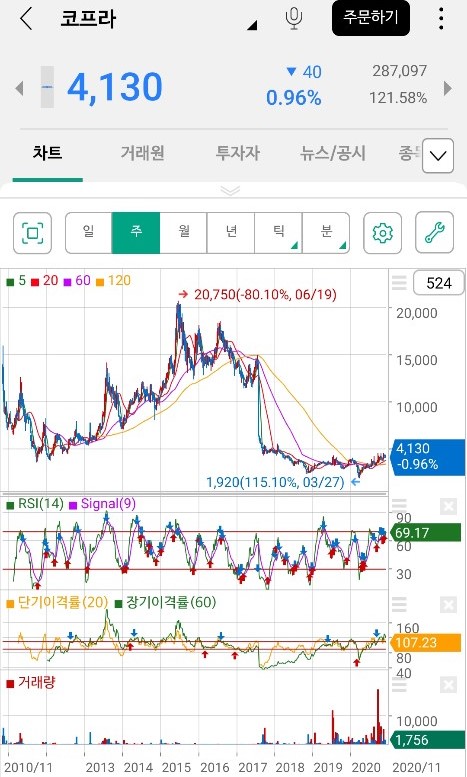Tap the red 20 moving-average swatch
The height and width of the screenshot is (777, 467).
(x=35, y=282)
